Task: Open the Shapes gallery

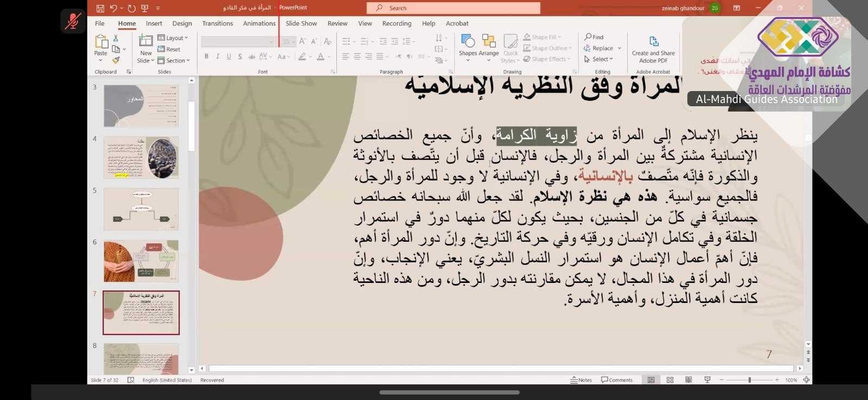Action: point(467,45)
